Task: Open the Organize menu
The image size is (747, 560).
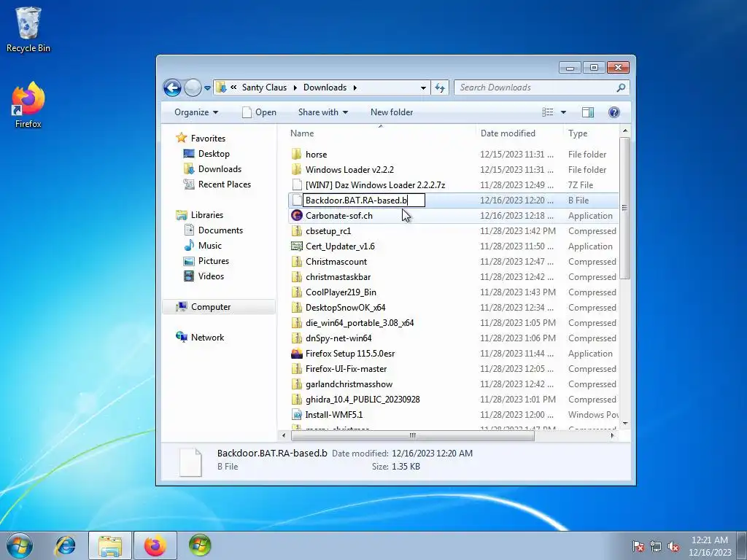Action: (x=196, y=112)
